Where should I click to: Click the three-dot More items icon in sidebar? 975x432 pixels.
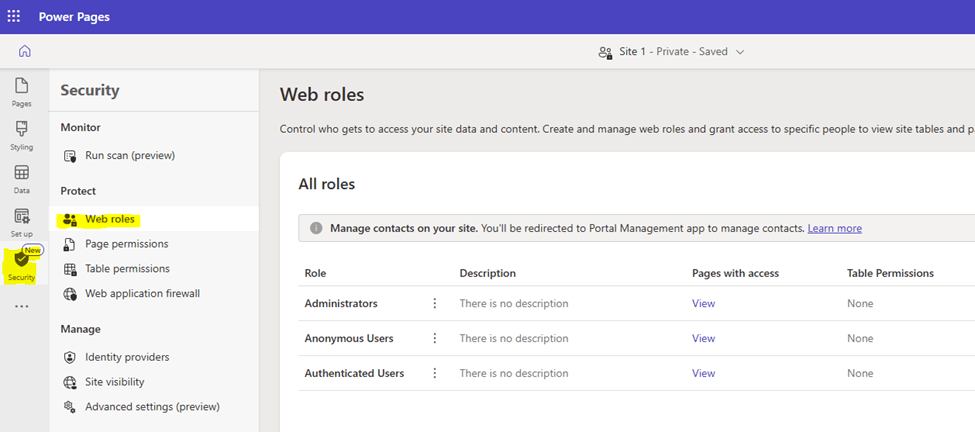pyautogui.click(x=22, y=306)
